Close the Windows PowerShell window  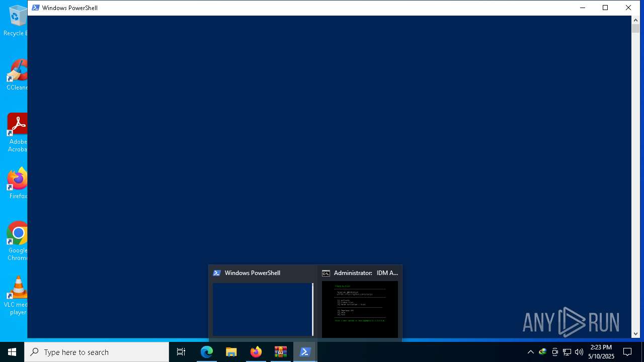click(628, 8)
